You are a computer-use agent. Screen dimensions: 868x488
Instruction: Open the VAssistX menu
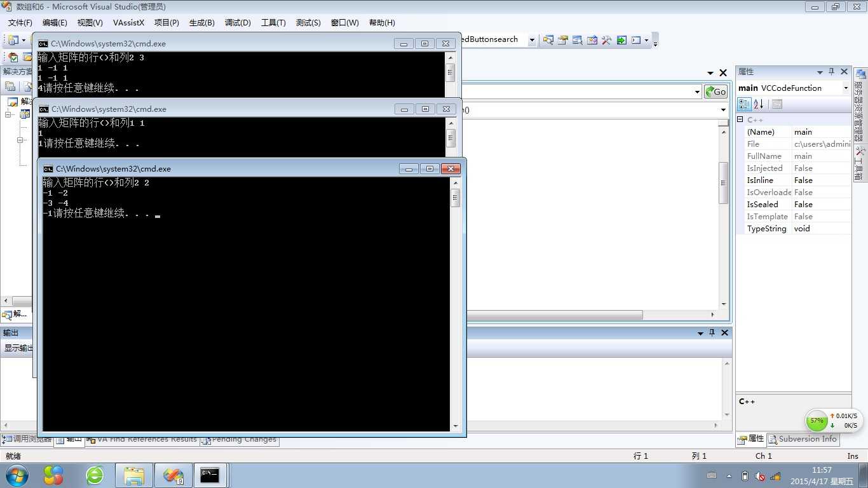(x=128, y=22)
